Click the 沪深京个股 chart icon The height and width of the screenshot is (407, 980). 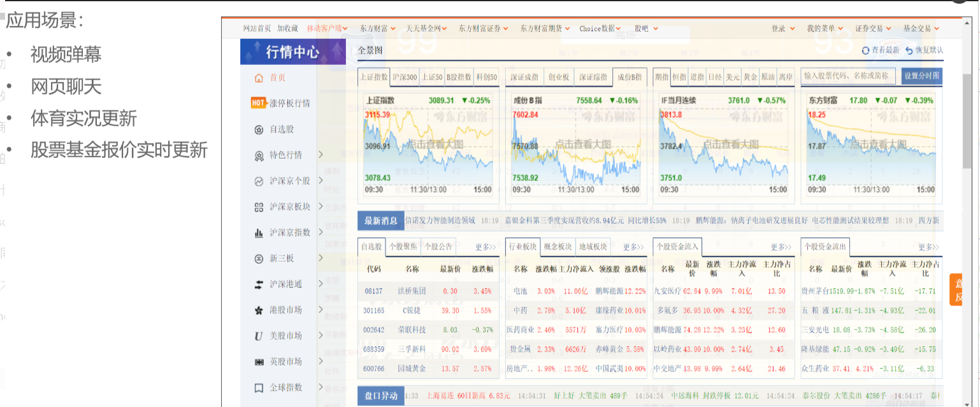tap(259, 181)
